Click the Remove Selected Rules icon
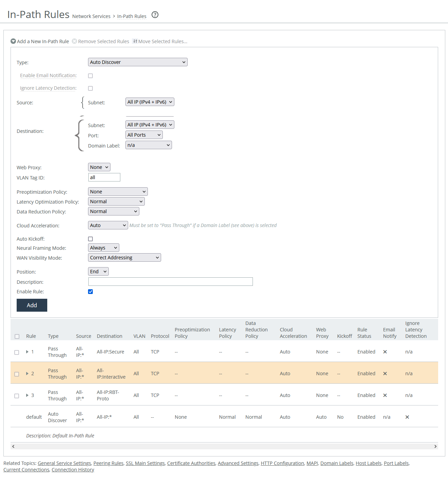 [x=74, y=41]
